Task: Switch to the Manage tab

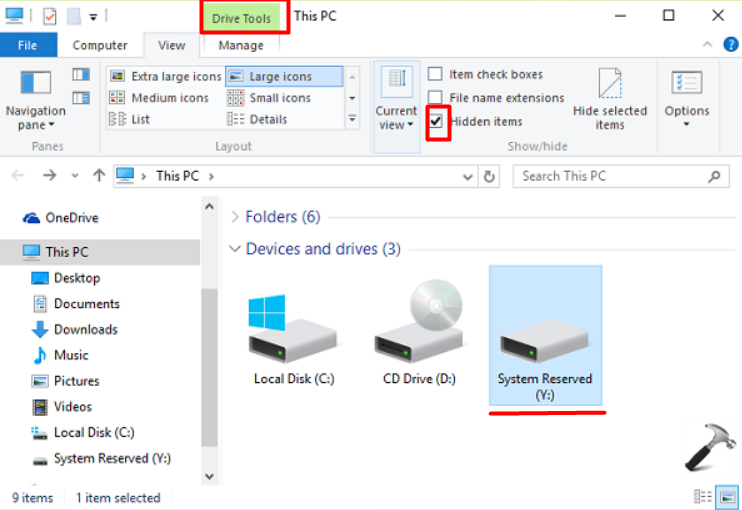Action: (x=241, y=45)
